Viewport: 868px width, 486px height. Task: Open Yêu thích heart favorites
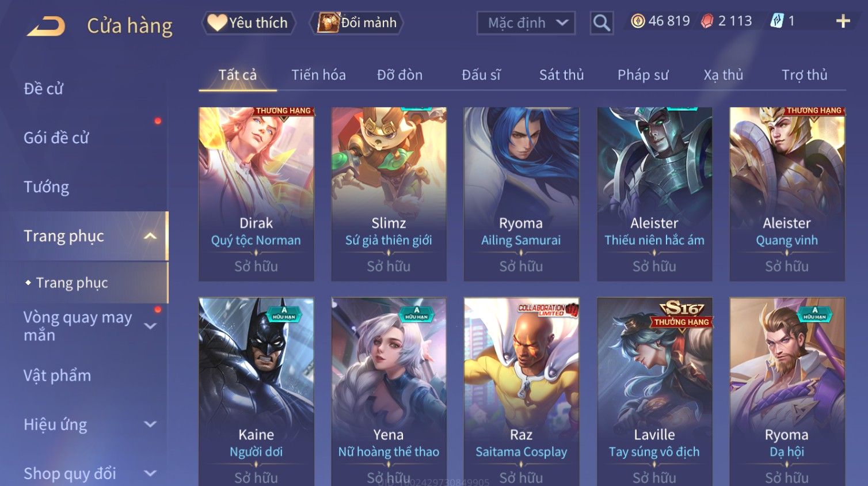coord(248,23)
